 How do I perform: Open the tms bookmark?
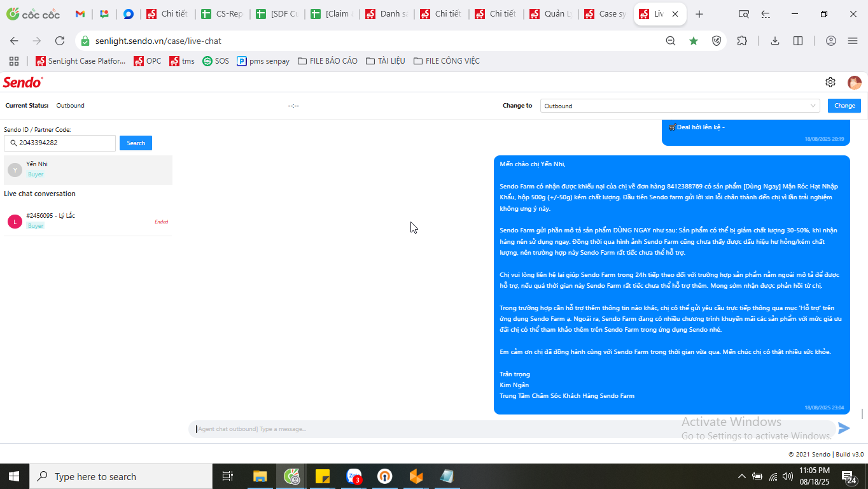pos(182,61)
